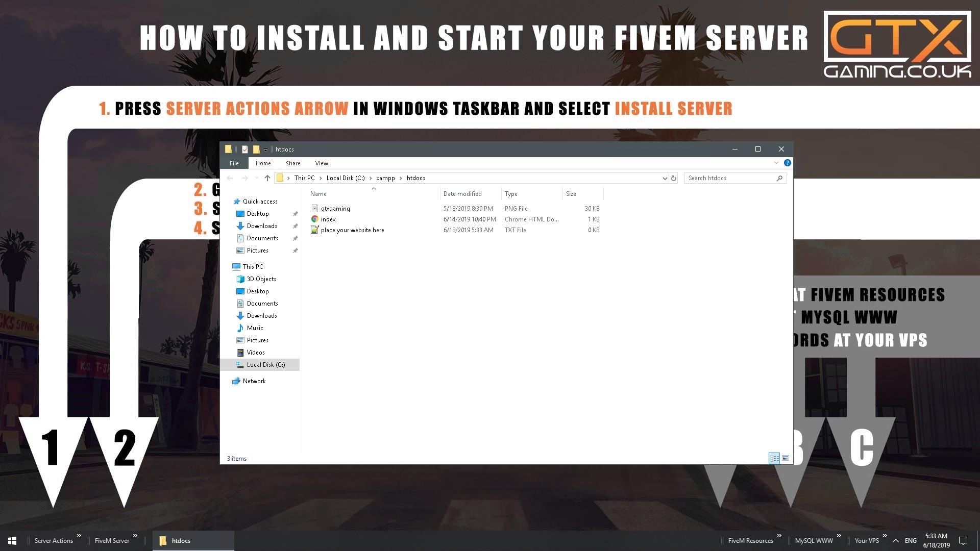Screen dimensions: 980x551
Task: Click the Server Actions taskbar icon
Action: (x=53, y=540)
